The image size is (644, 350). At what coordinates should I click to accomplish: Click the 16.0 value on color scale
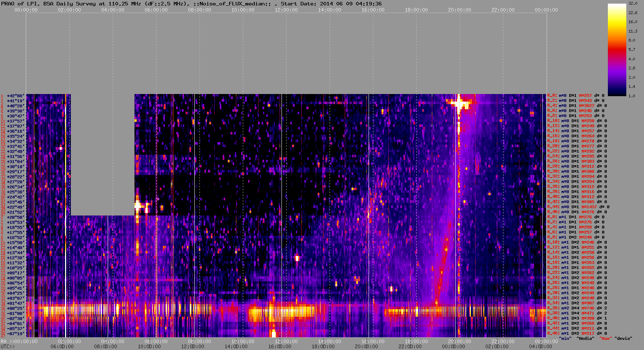point(633,22)
